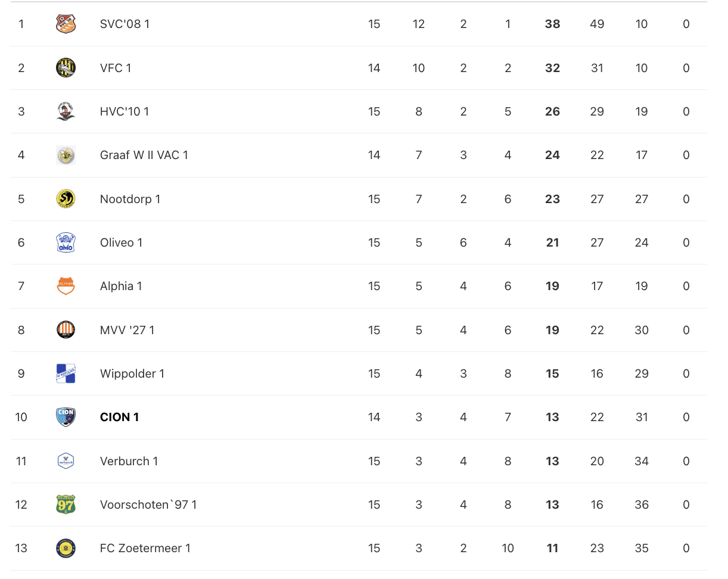Screen dimensions: 728x579
Task: Click the FC Zoetermeer 1 team name
Action: 145,548
